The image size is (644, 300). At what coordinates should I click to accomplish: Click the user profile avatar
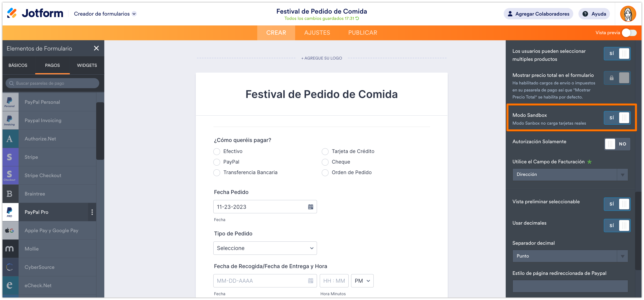click(628, 14)
